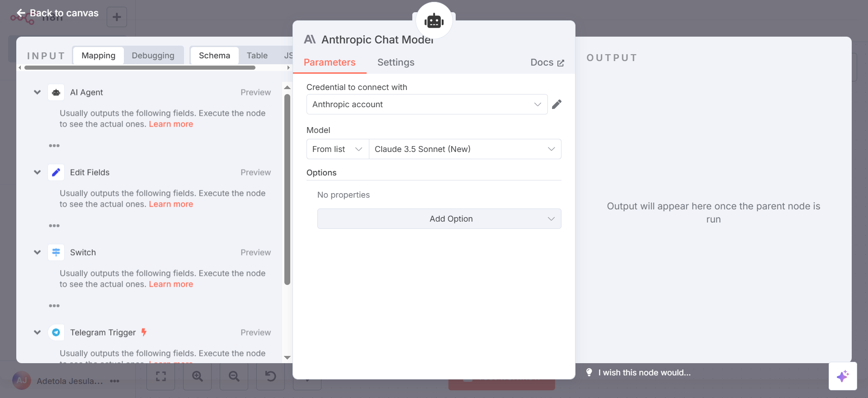This screenshot has height=398, width=868.
Task: Click the ellipsis below Edit Fields
Action: coord(54,226)
